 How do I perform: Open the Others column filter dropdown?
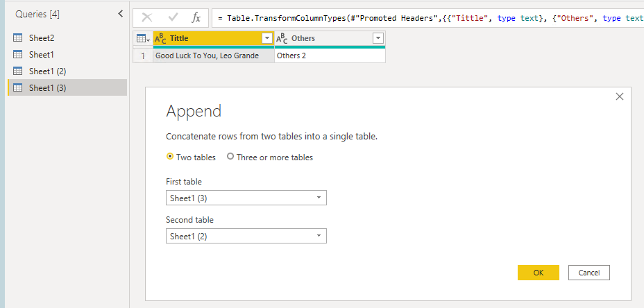point(378,39)
